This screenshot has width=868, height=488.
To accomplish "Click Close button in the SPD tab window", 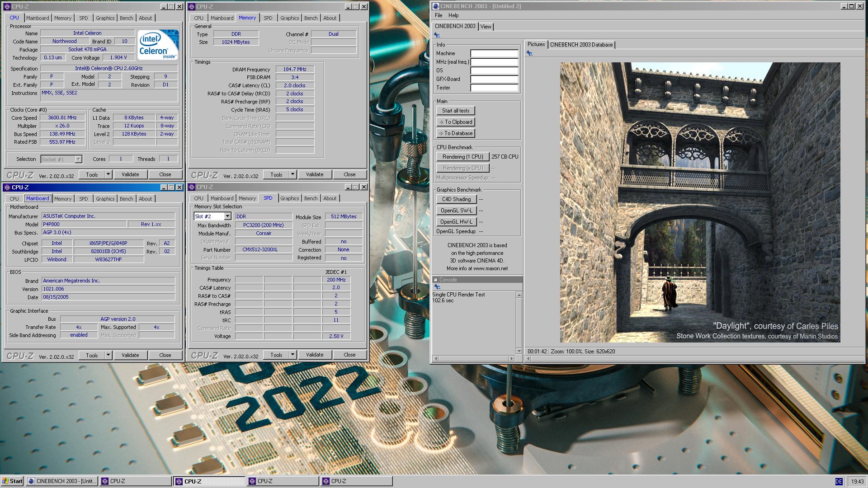I will (x=349, y=355).
